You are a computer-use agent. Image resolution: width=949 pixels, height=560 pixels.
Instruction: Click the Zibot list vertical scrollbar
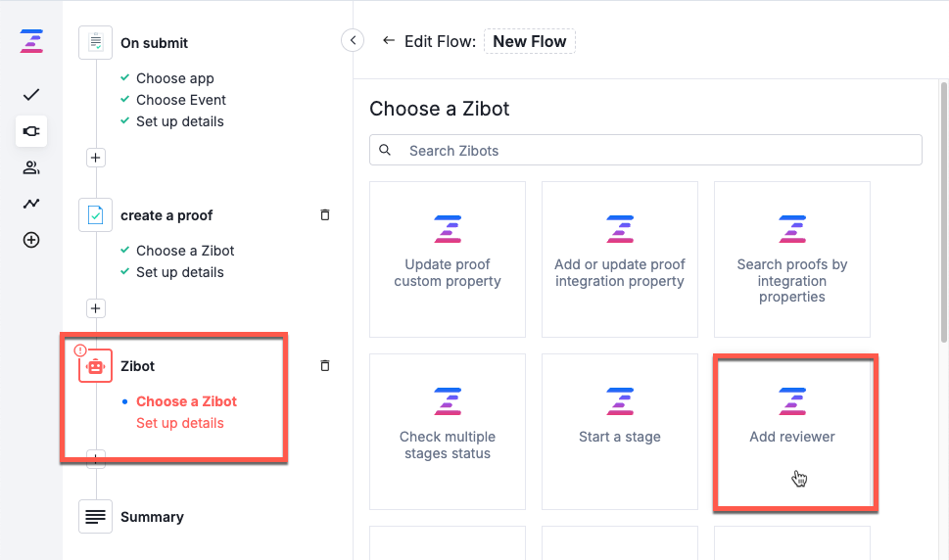click(x=943, y=212)
